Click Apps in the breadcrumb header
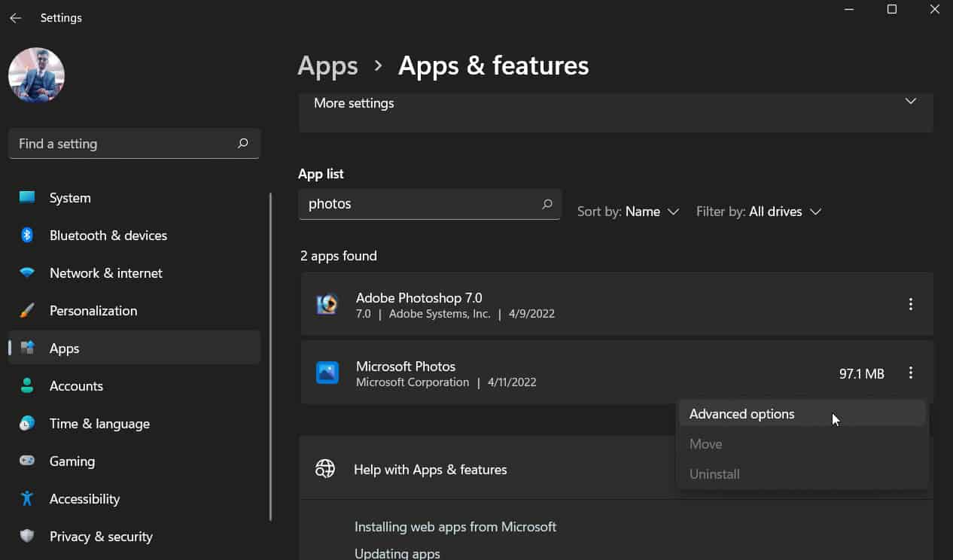Viewport: 953px width, 560px height. 327,66
